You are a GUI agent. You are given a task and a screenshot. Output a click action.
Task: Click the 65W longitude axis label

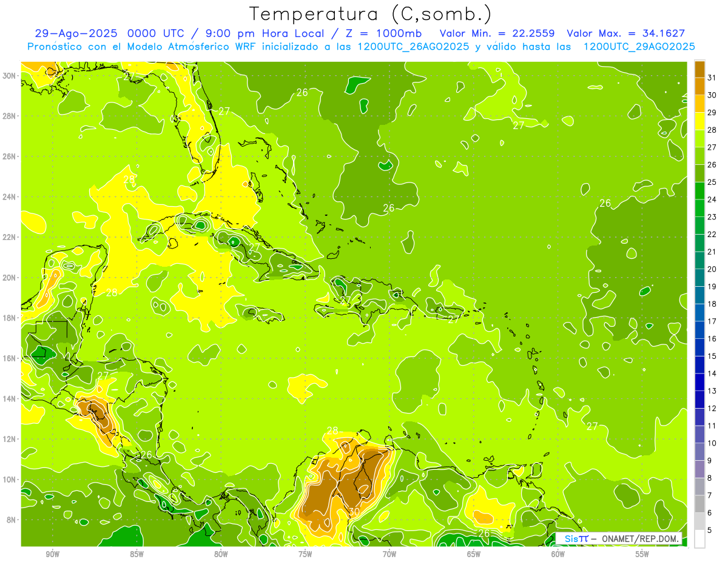[x=474, y=554]
